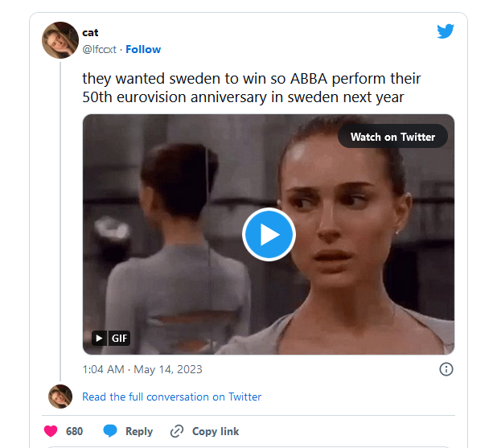Play the GIF using center play button
Image resolution: width=493 pixels, height=448 pixels.
click(x=269, y=235)
